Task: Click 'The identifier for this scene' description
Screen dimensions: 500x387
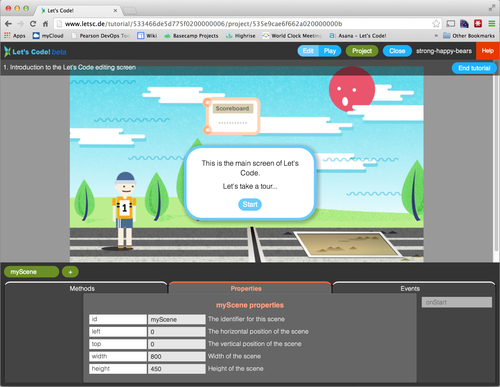Action: tap(246, 319)
